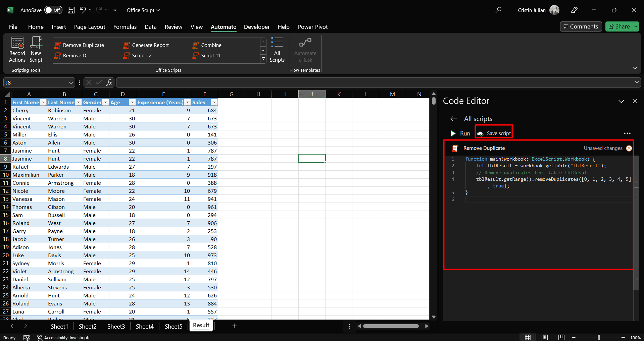Open the Age column filter
The width and height of the screenshot is (644, 341).
point(132,102)
